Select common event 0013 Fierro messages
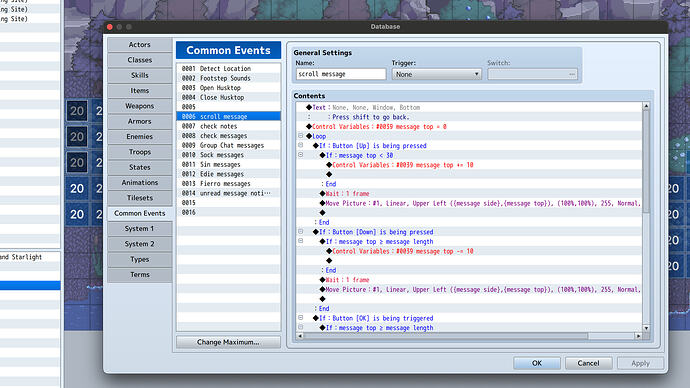The width and height of the screenshot is (690, 388). click(x=228, y=183)
